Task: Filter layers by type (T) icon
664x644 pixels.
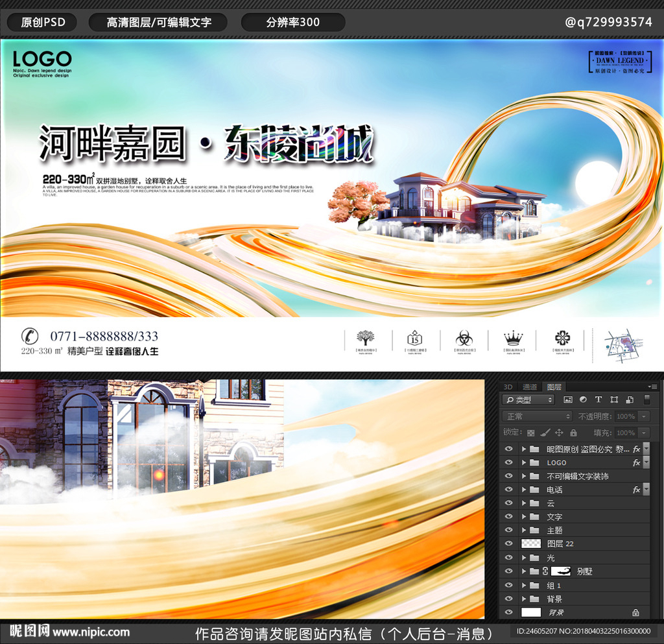Action: point(598,400)
